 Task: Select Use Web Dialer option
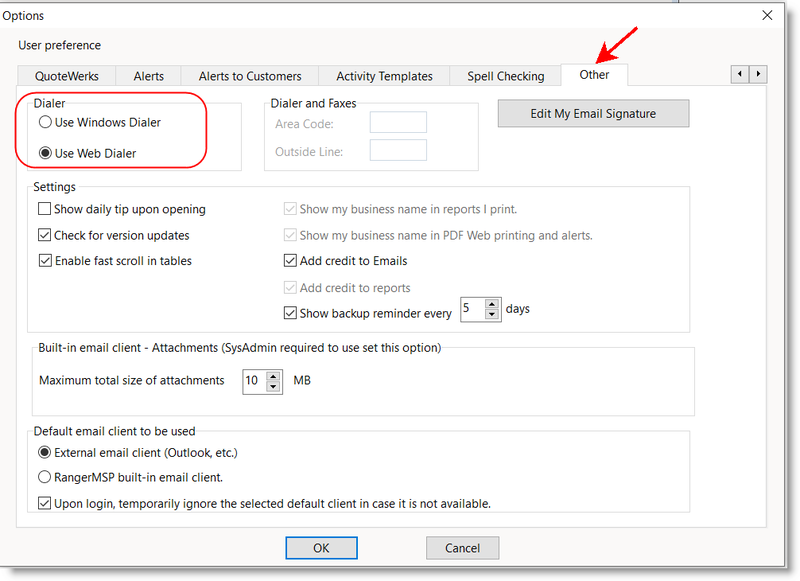[45, 153]
